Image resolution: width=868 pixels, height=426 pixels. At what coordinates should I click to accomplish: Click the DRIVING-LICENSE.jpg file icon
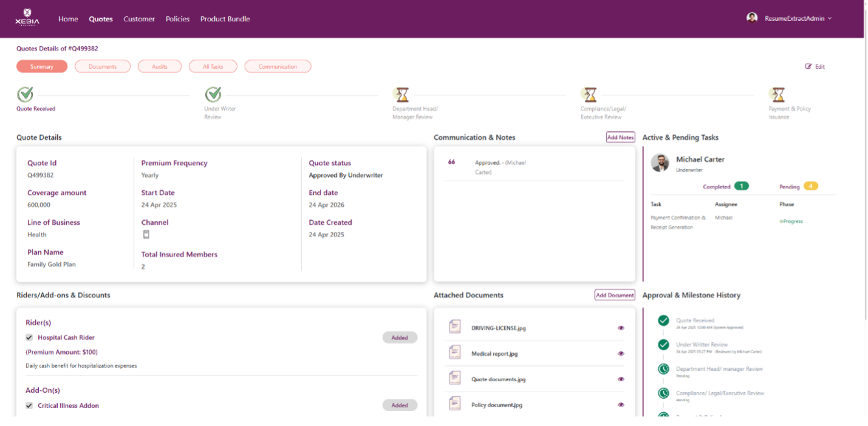tap(455, 327)
